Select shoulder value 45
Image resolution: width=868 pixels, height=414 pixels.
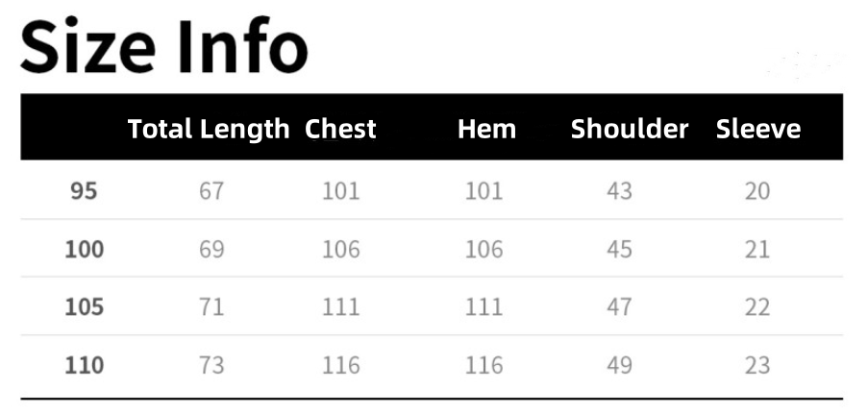620,250
